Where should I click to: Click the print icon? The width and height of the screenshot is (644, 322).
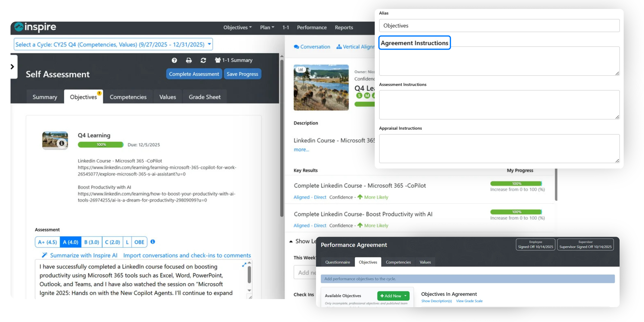(x=189, y=60)
